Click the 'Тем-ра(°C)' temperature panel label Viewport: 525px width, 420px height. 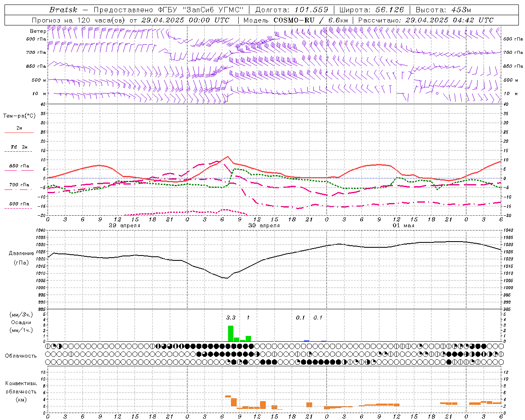coord(19,116)
